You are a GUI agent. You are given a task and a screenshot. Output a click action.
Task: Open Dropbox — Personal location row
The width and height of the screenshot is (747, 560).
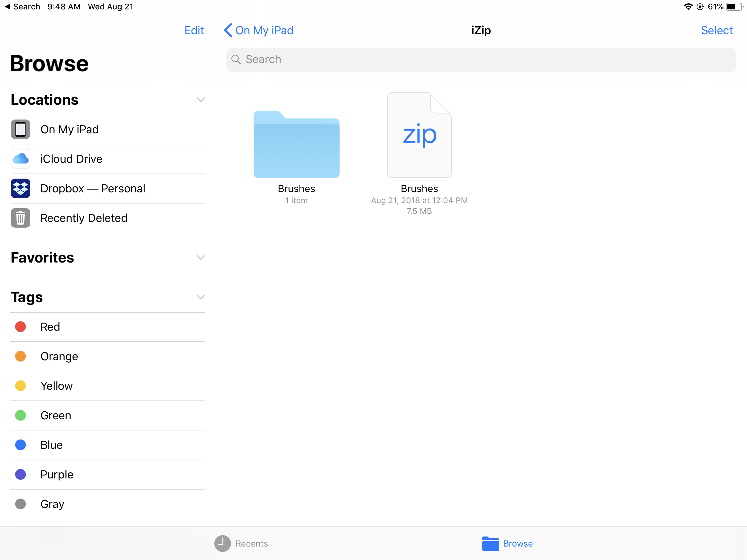108,188
